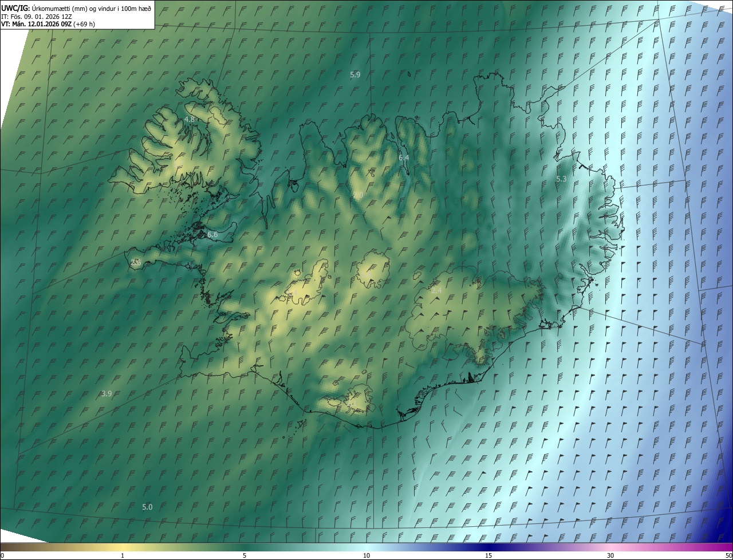Click the color scale label 5
This screenshot has height=560, width=733.
point(245,555)
